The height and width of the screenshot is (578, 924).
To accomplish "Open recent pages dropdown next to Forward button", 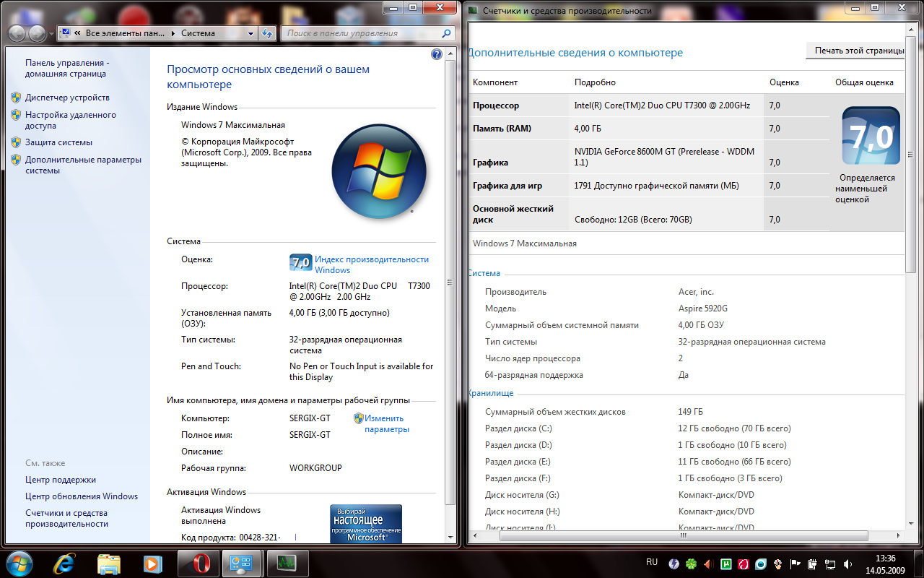I will tap(51, 34).
